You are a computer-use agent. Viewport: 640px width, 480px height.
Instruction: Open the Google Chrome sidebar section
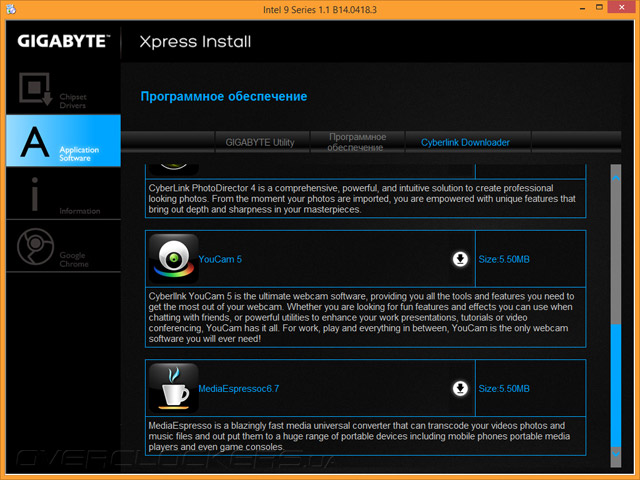[x=63, y=246]
